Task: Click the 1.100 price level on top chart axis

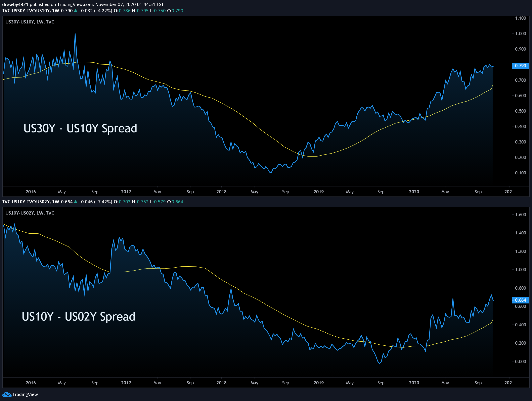Action: [x=521, y=18]
